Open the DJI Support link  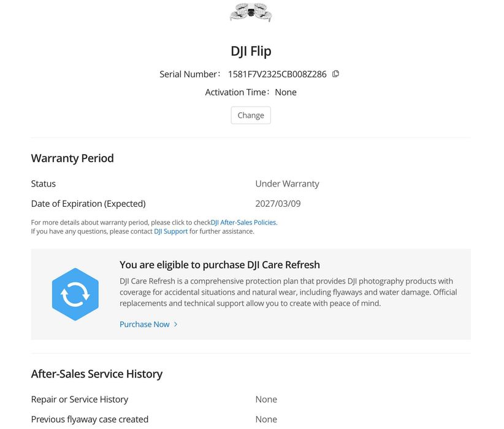pyautogui.click(x=170, y=231)
